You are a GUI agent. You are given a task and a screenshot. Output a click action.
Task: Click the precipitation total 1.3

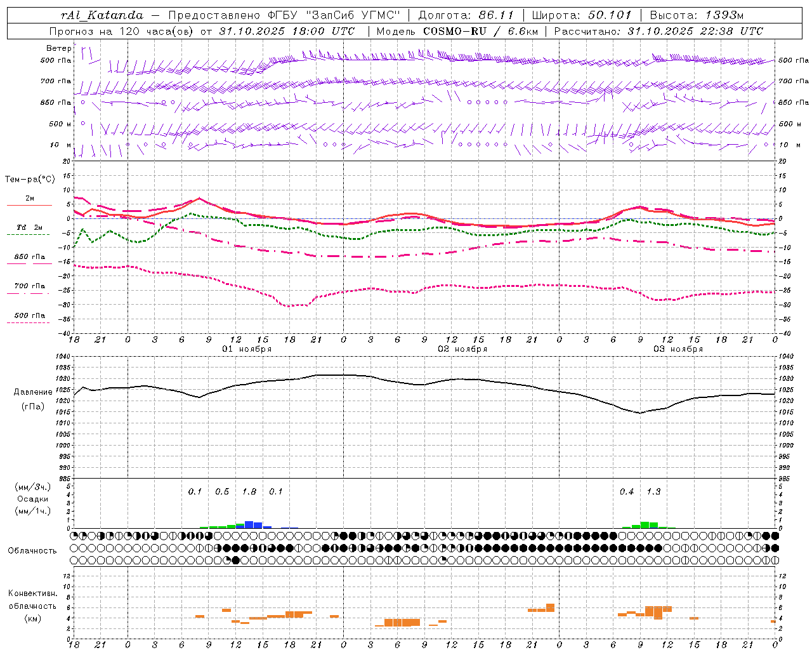tap(653, 491)
